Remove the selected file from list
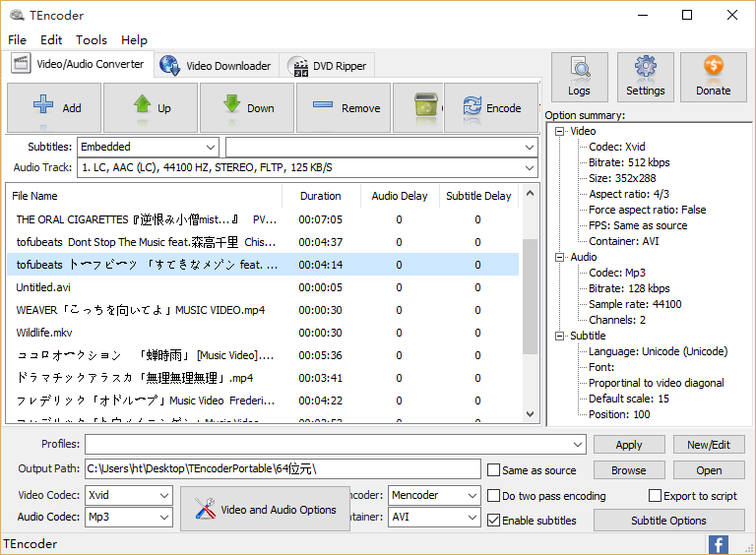The height and width of the screenshot is (555, 756). (343, 107)
